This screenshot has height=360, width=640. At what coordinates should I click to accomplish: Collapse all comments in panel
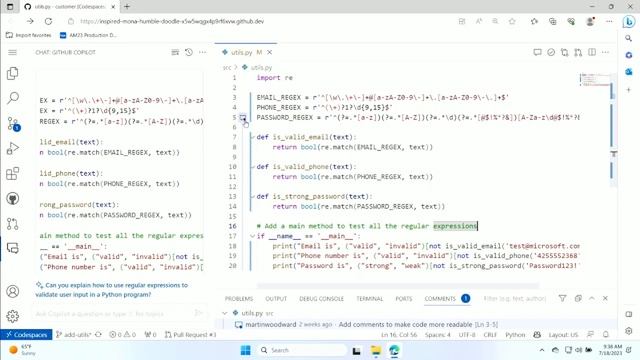coord(578,298)
